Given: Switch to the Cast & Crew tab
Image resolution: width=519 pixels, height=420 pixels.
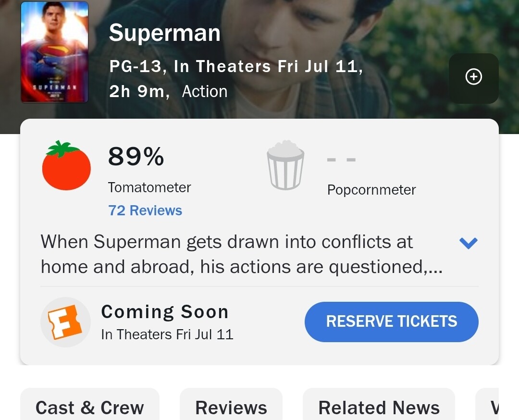Looking at the screenshot, I should (89, 408).
